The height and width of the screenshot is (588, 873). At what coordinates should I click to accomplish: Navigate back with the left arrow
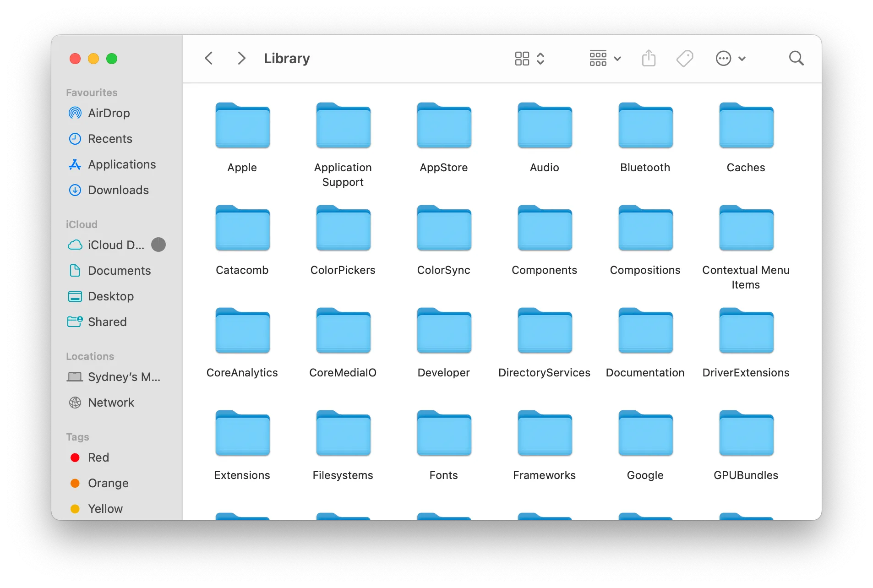pos(209,58)
